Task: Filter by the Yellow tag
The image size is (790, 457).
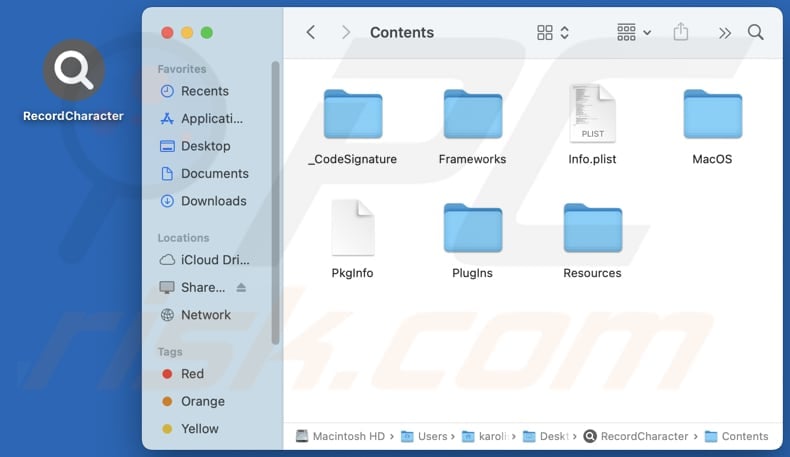Action: click(x=190, y=429)
